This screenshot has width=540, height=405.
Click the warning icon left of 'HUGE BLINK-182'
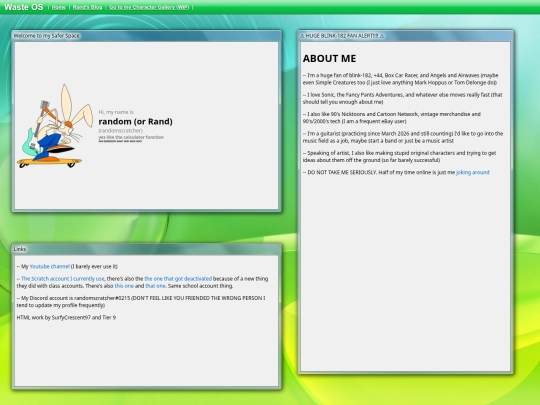tap(302, 35)
